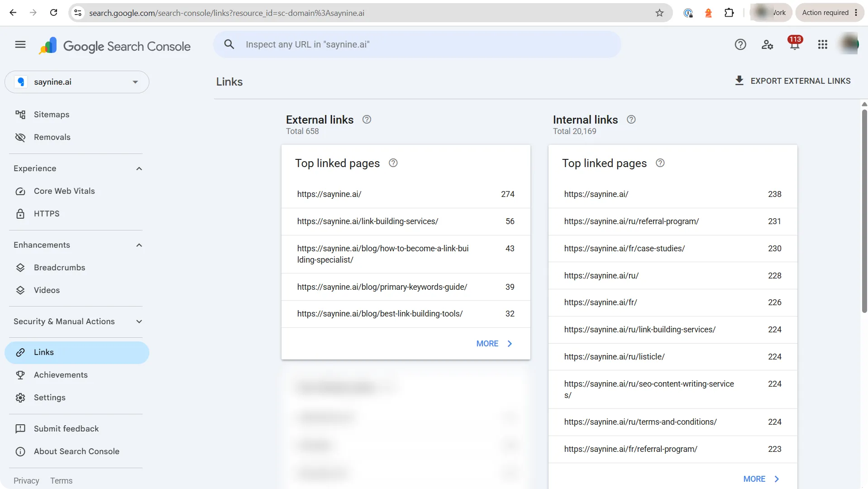Open the Help question mark icon
This screenshot has width=868, height=489.
pos(740,44)
